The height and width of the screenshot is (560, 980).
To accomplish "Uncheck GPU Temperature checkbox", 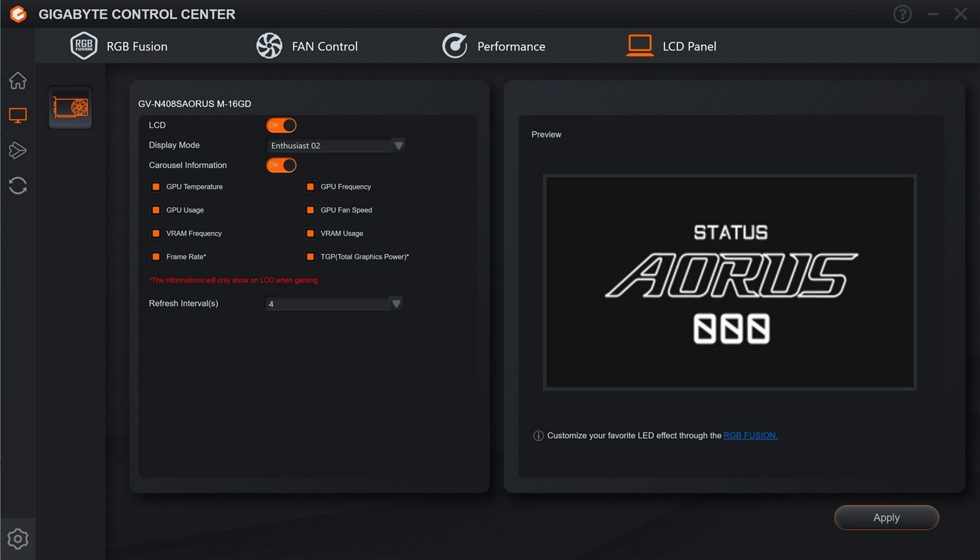I will tap(156, 187).
